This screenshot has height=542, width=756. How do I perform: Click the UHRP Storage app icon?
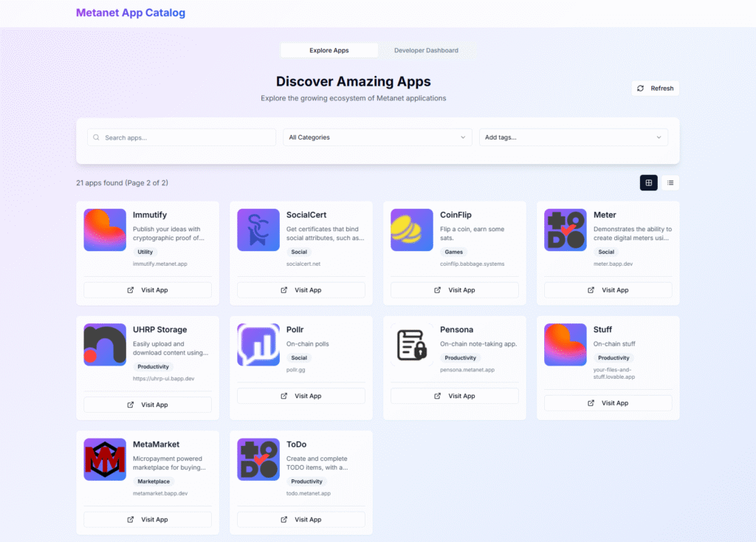105,344
